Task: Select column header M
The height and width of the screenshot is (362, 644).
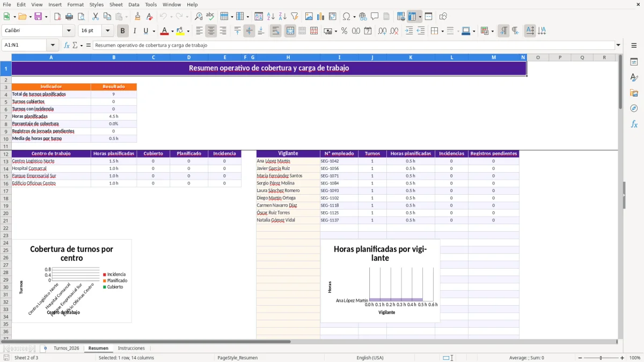Action: point(493,57)
